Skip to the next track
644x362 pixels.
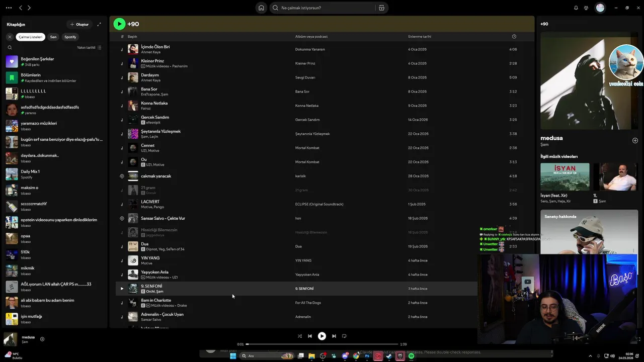point(334,336)
